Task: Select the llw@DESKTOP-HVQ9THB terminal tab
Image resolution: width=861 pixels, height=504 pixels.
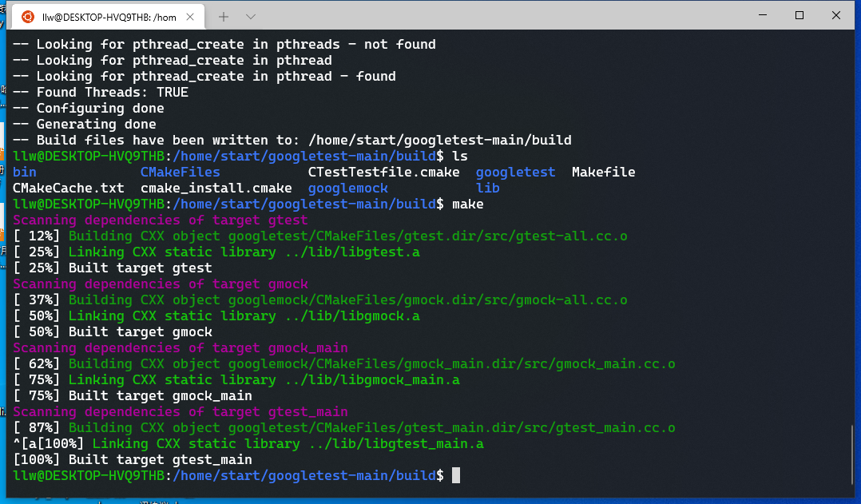Action: coord(108,17)
